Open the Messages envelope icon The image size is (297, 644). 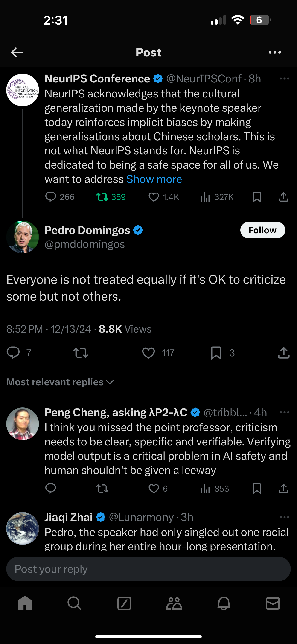pyautogui.click(x=273, y=603)
